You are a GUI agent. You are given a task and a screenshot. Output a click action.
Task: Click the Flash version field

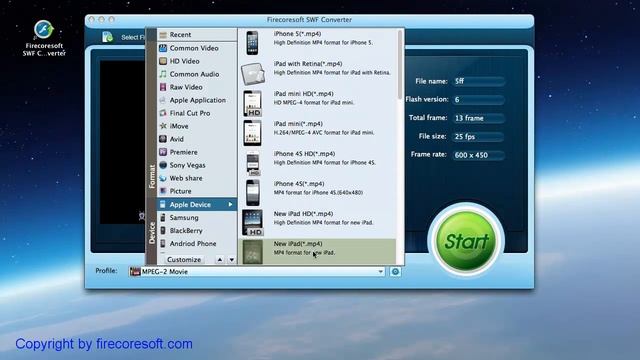tap(479, 100)
